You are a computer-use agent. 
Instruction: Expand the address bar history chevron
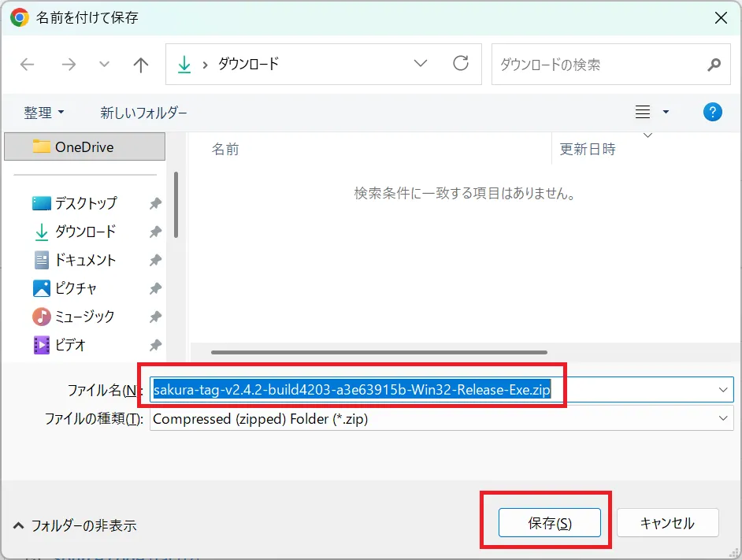420,64
